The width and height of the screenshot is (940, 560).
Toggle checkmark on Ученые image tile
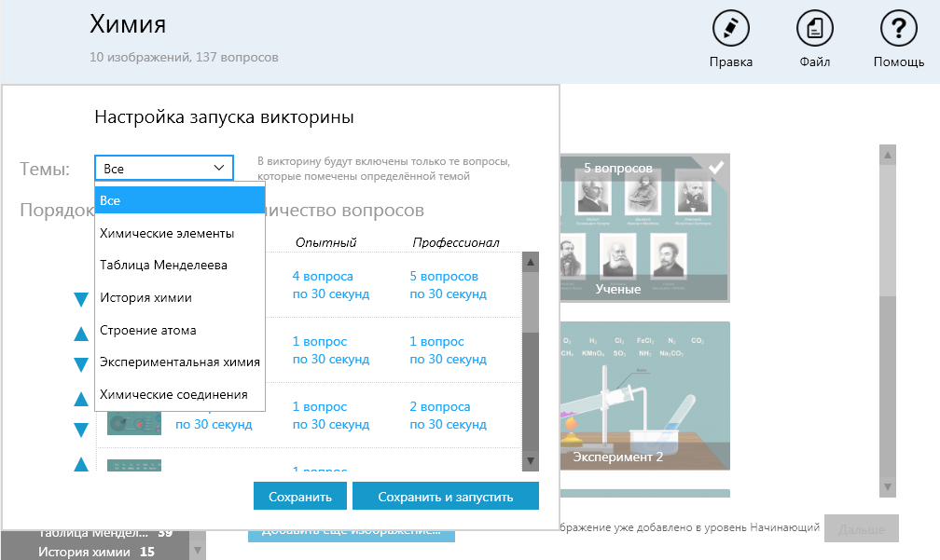(x=716, y=168)
